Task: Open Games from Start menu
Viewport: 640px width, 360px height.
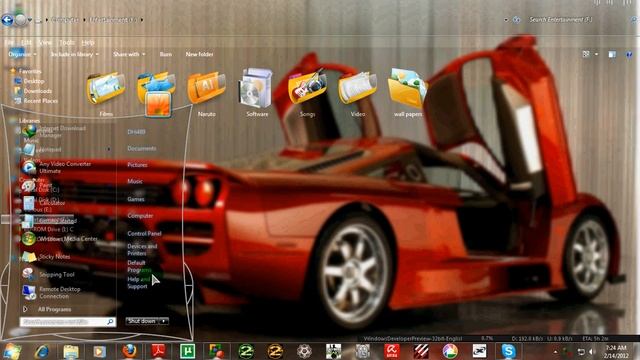Action: [x=136, y=199]
